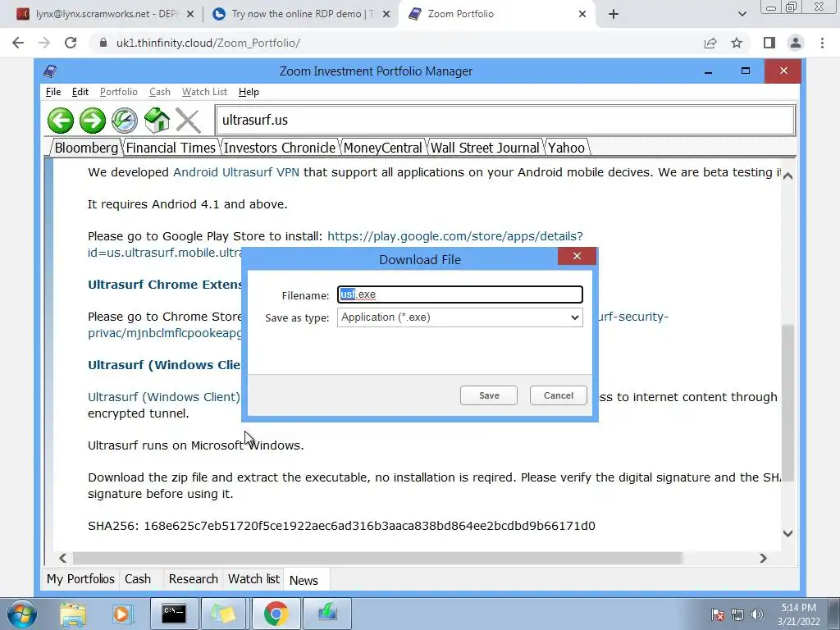Open the File menu

[53, 92]
